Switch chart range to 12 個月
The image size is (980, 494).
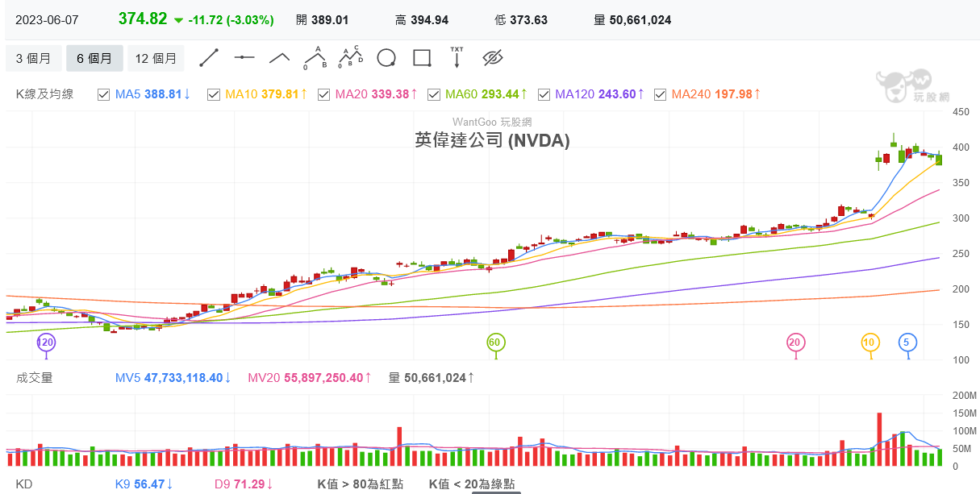(156, 58)
